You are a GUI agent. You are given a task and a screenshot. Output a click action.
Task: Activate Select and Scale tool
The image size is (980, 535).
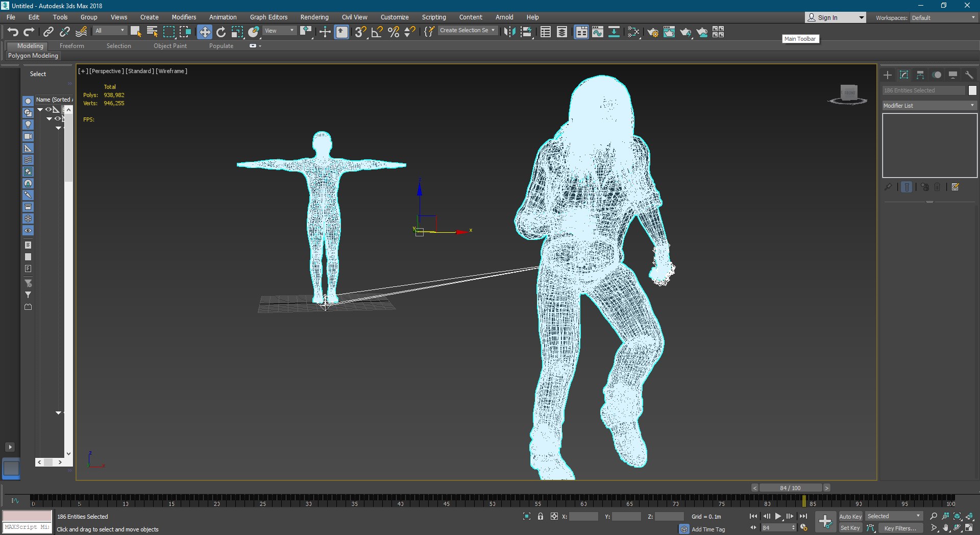237,32
